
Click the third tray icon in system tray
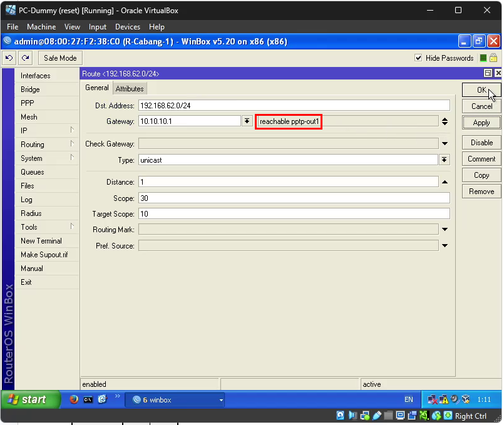(x=455, y=399)
